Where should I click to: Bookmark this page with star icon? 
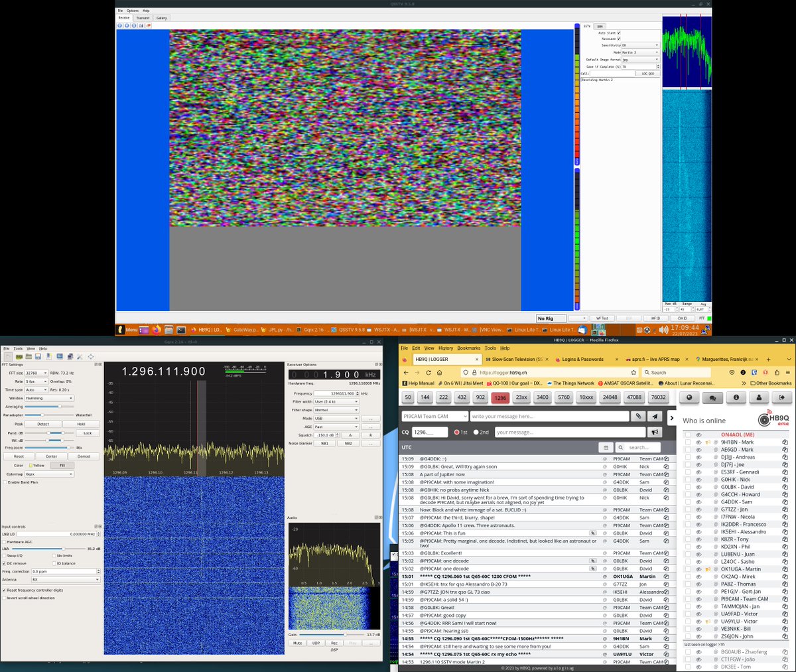click(633, 372)
